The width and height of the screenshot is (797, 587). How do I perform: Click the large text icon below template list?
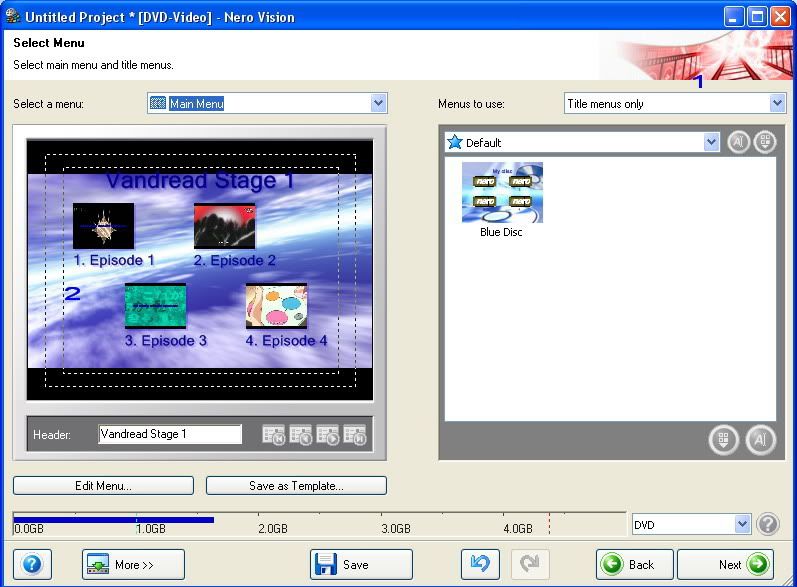[761, 440]
